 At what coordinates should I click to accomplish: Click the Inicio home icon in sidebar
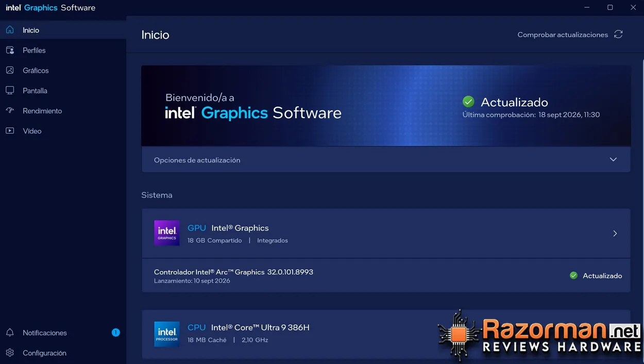(x=10, y=30)
